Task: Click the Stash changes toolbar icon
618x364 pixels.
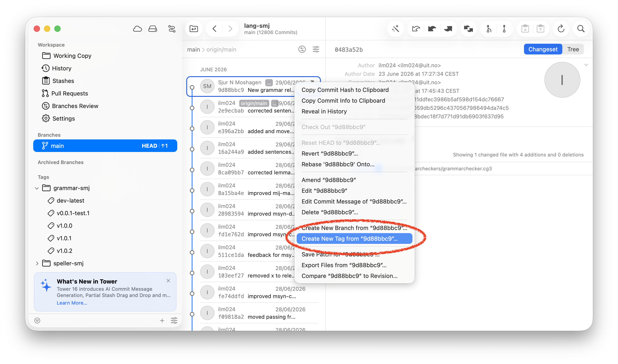Action: point(525,29)
